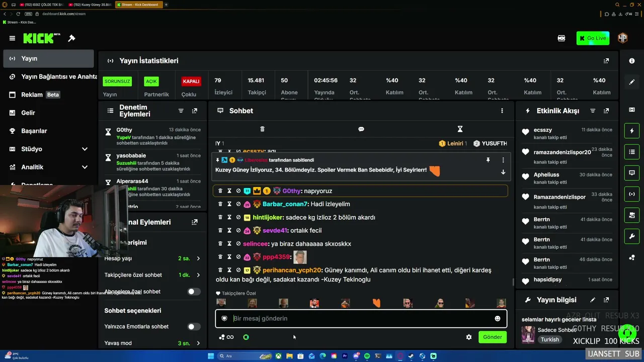This screenshot has width=644, height=362.
Task: Open Windows Start menu in taskbar
Action: [211, 356]
